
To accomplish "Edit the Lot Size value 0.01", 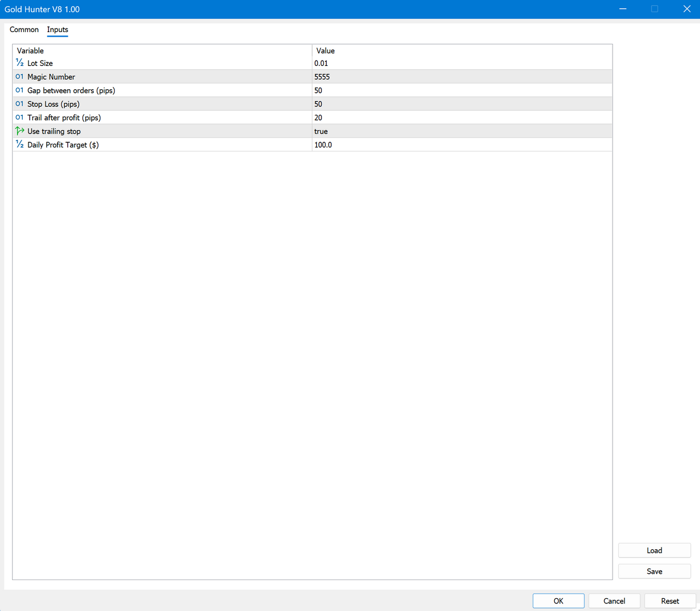I will click(x=321, y=63).
